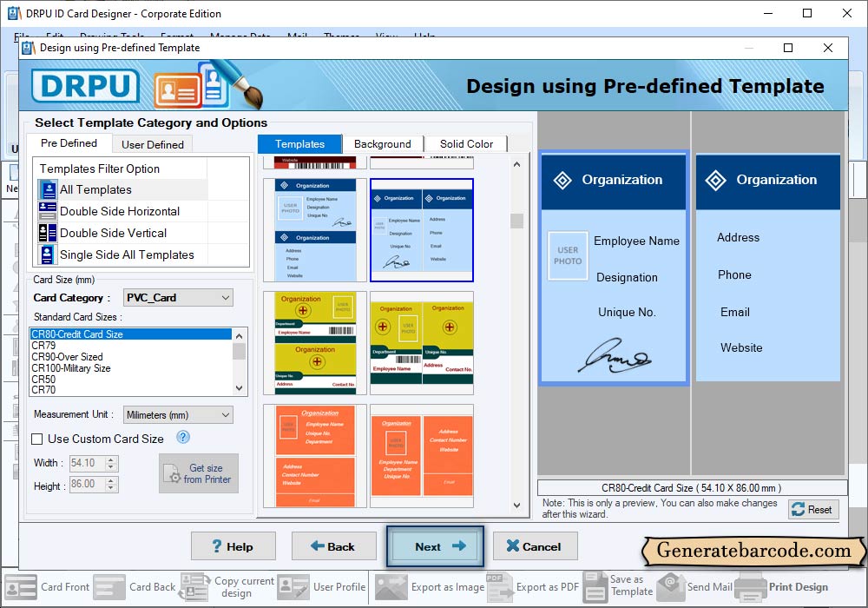Click the User Profile icon

point(293,587)
